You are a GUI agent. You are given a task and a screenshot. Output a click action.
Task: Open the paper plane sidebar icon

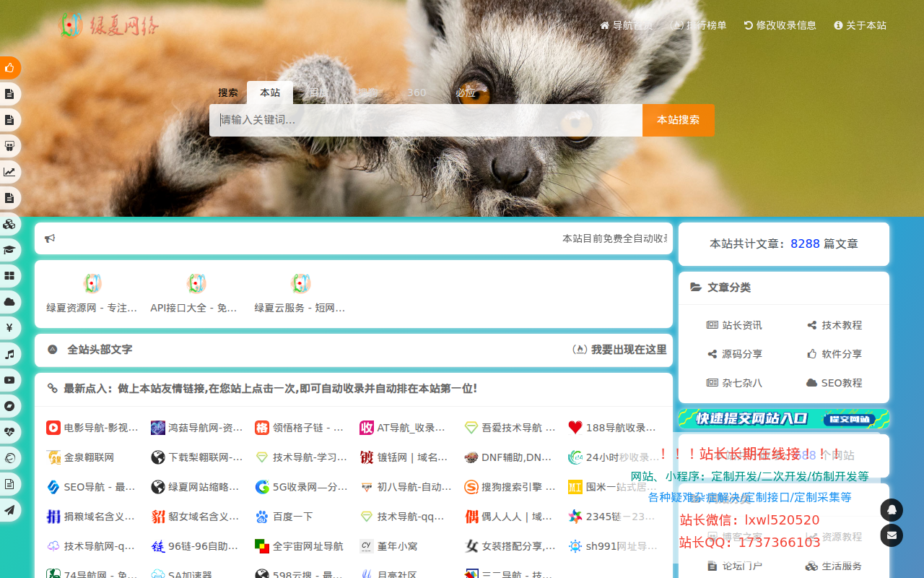(9, 510)
